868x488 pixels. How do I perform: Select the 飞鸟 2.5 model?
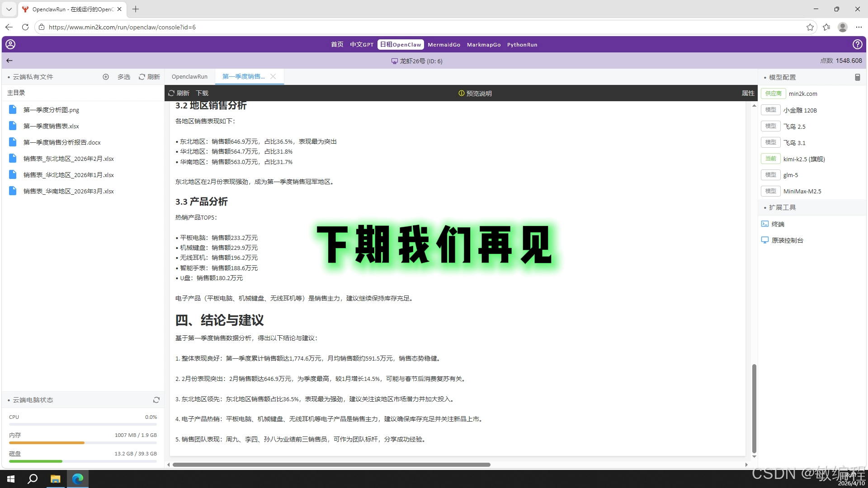coord(794,127)
